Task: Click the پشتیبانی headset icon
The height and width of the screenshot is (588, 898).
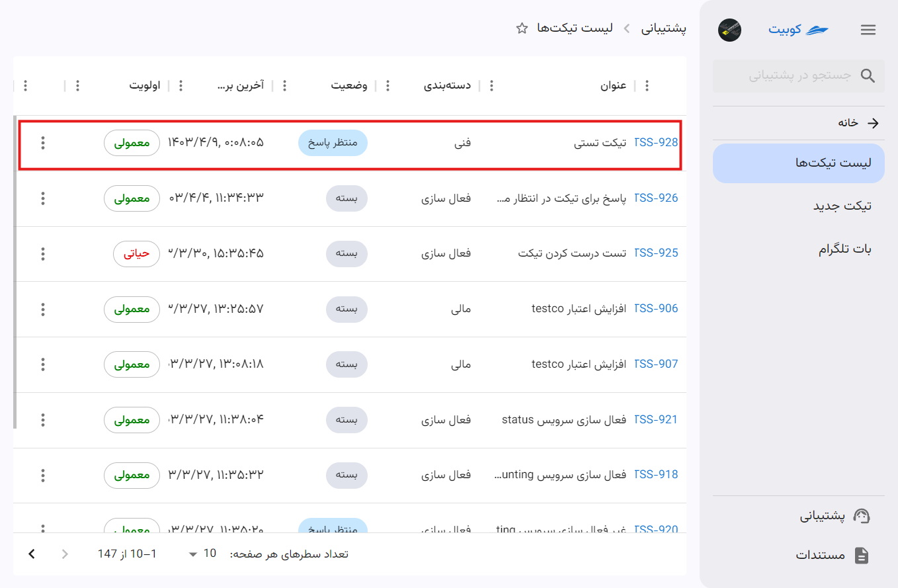Action: [x=862, y=516]
